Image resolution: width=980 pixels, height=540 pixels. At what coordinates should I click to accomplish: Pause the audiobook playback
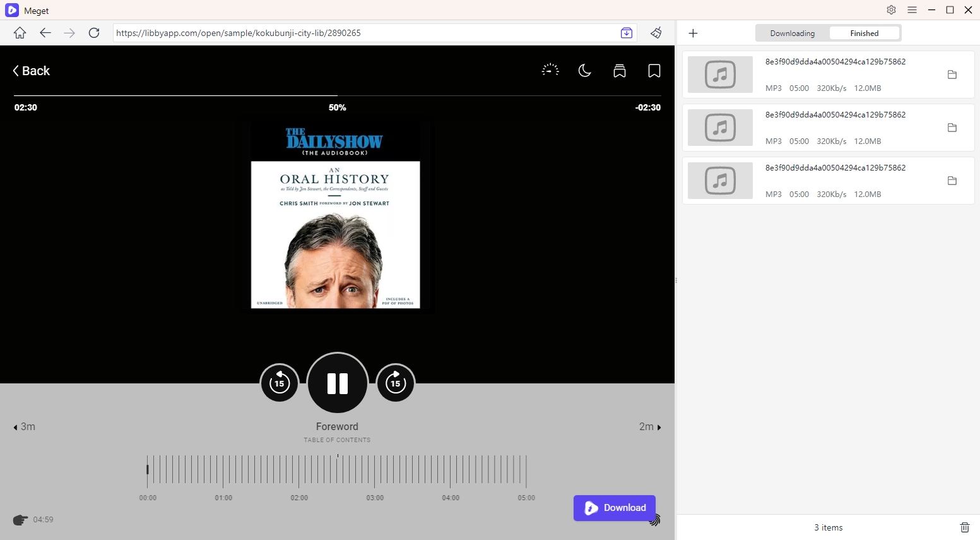338,383
